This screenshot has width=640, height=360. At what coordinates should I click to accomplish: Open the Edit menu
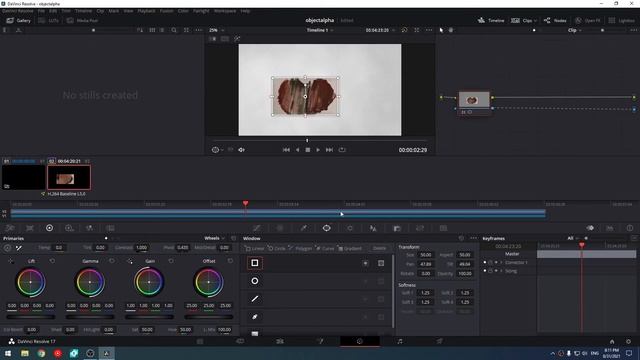pos(53,11)
